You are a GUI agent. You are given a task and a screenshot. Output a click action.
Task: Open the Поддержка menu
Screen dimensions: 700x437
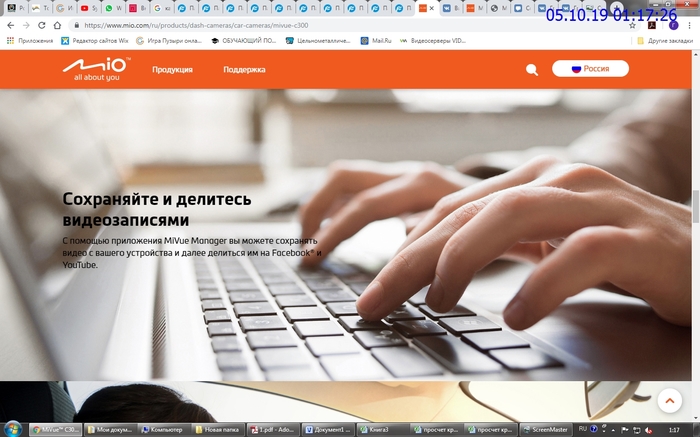coord(244,70)
